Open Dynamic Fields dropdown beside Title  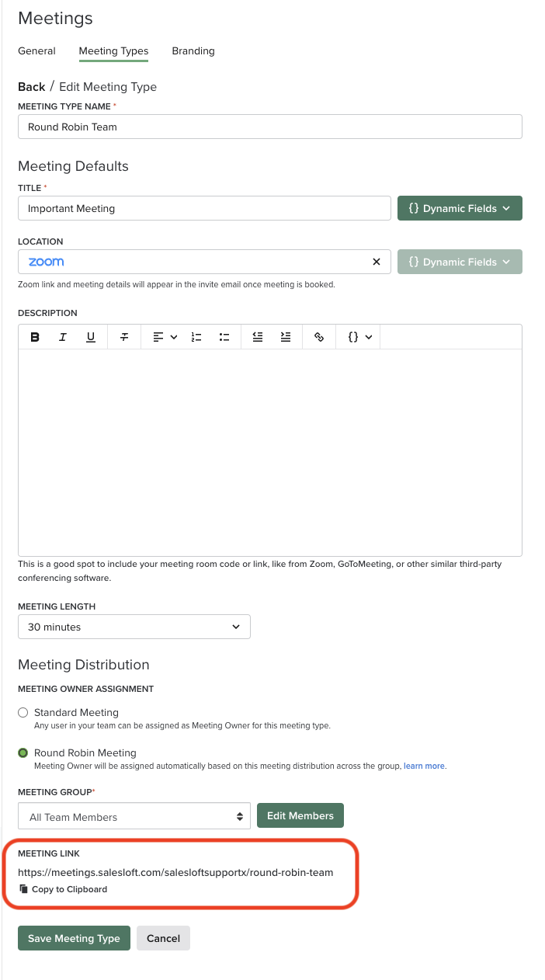tap(460, 208)
